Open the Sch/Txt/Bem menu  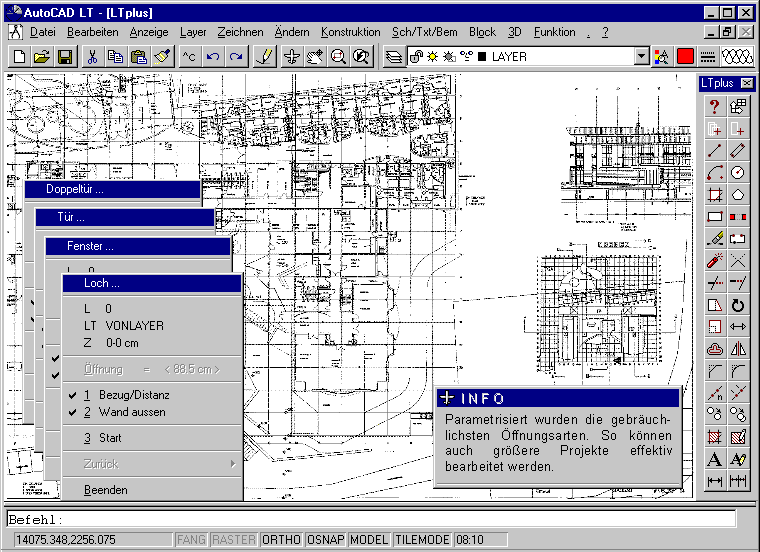(425, 32)
